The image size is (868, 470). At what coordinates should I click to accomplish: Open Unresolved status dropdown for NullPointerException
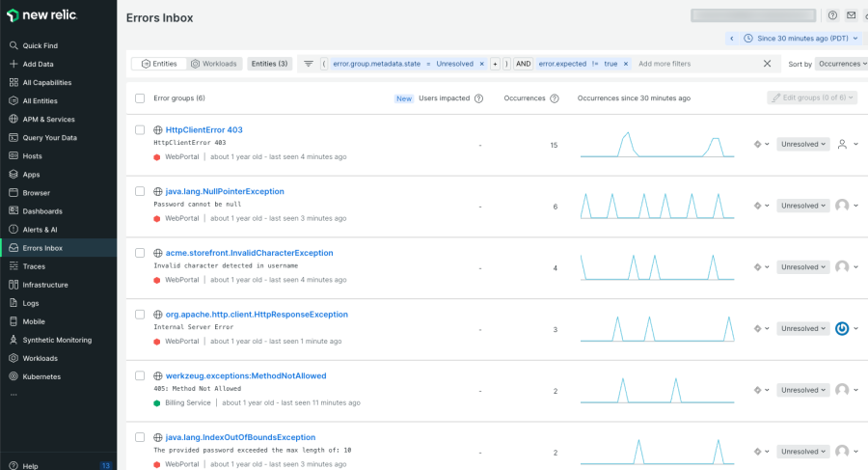[x=802, y=206]
